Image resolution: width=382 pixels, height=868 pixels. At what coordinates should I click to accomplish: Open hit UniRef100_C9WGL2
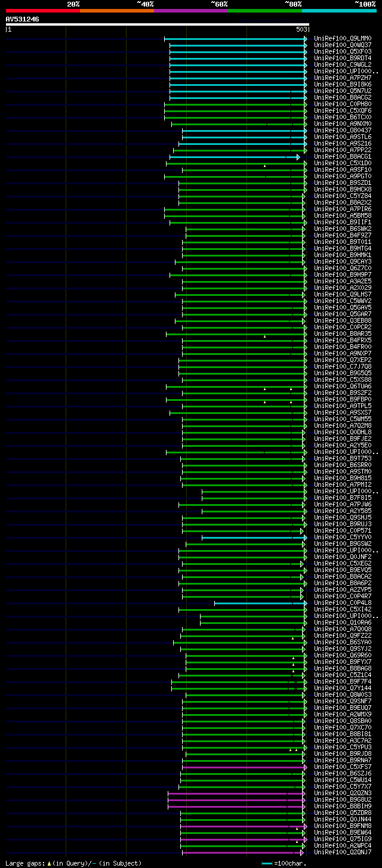pyautogui.click(x=343, y=64)
